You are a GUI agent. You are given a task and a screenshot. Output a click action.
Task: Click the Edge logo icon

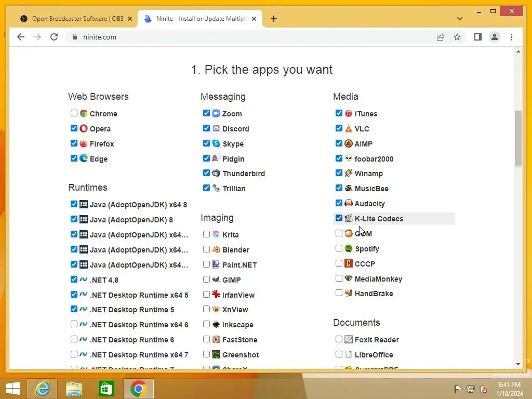(x=84, y=158)
